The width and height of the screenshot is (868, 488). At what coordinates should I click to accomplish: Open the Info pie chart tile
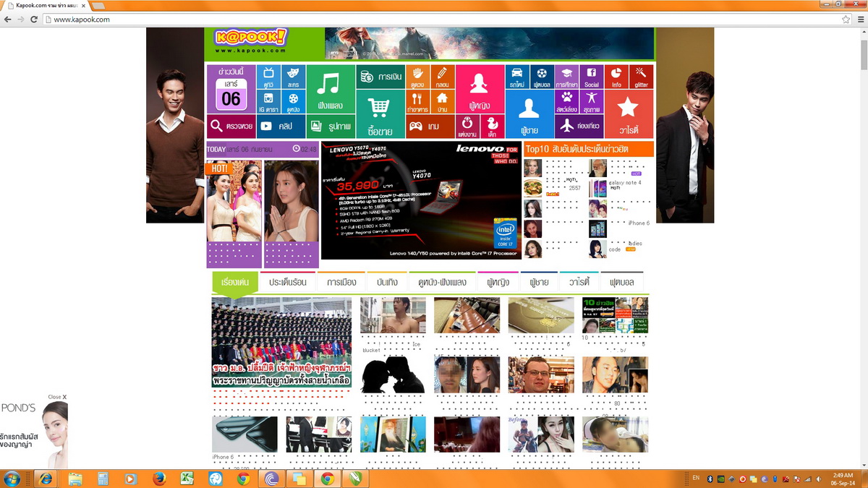(x=616, y=77)
